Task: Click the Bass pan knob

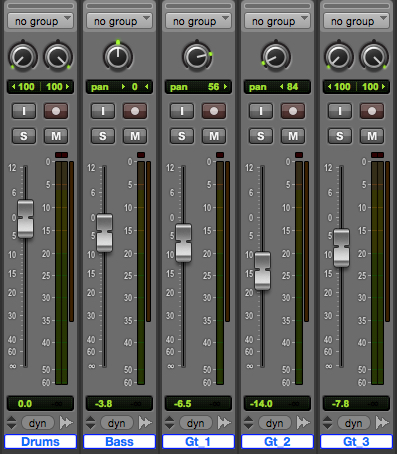Action: pos(118,57)
